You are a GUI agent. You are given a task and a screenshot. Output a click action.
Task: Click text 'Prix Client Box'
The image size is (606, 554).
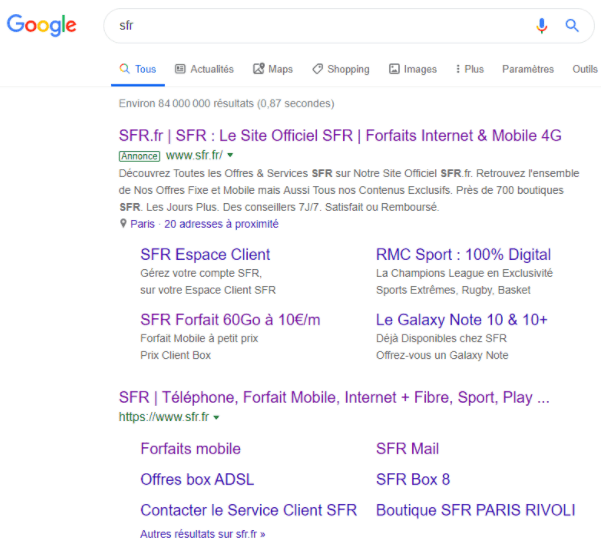175,355
